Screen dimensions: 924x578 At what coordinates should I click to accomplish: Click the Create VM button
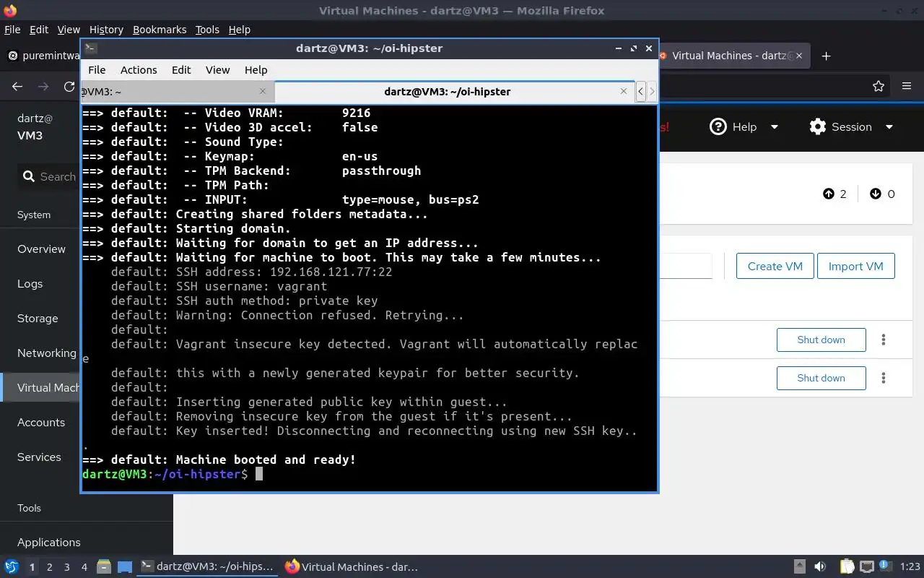click(x=775, y=266)
